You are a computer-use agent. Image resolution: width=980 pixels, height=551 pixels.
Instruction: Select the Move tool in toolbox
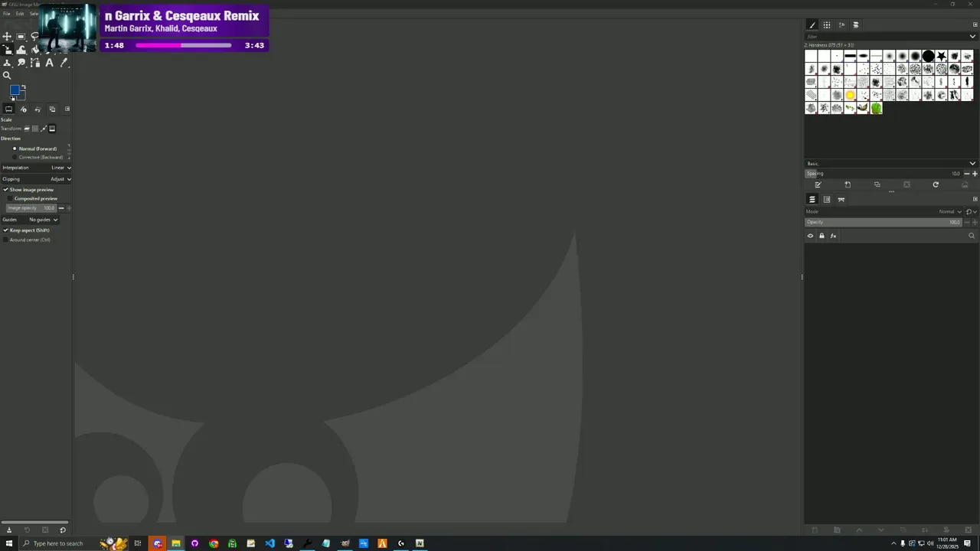pyautogui.click(x=7, y=36)
